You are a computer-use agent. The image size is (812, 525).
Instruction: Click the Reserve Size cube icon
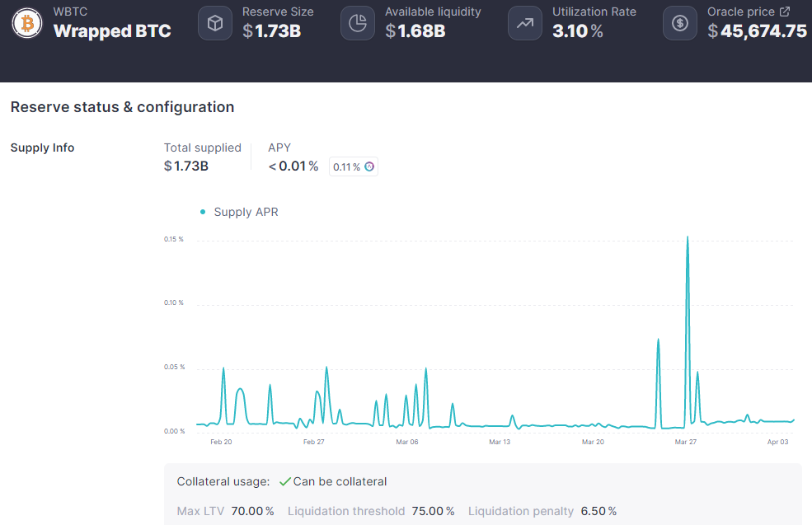click(x=215, y=23)
